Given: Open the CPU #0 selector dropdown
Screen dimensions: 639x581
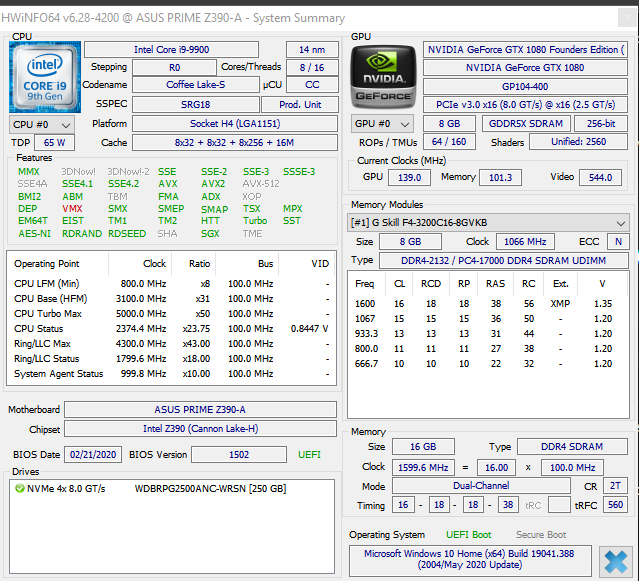Looking at the screenshot, I should click(x=41, y=124).
